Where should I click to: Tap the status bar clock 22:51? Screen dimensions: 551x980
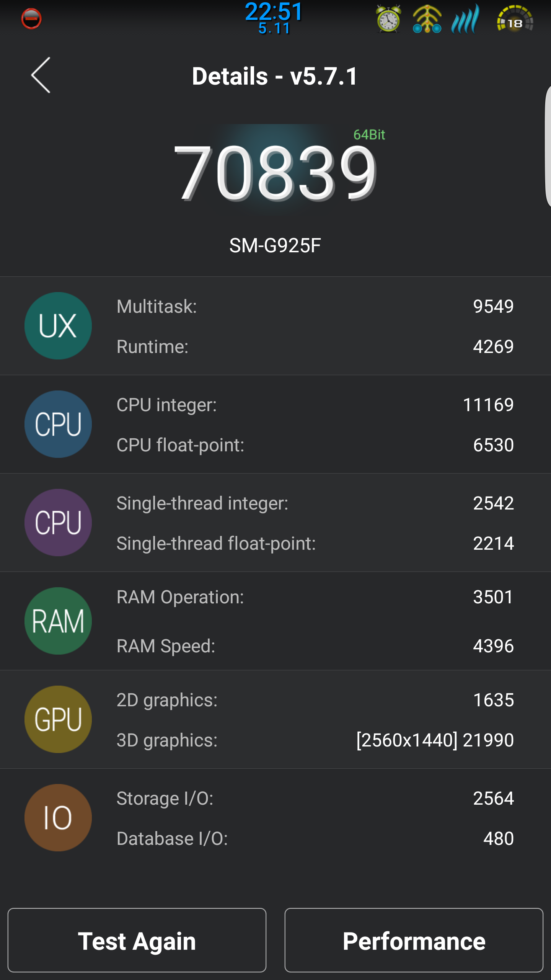coord(274,11)
